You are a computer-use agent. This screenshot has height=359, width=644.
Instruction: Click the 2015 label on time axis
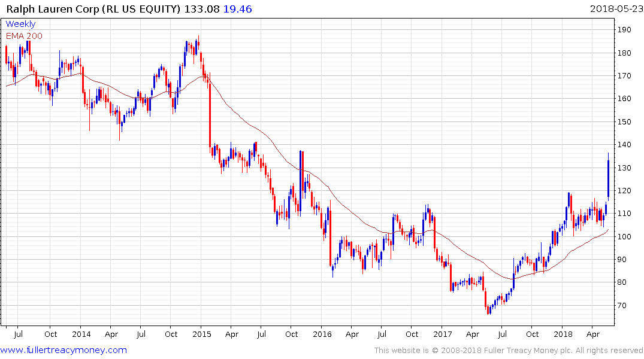202,334
